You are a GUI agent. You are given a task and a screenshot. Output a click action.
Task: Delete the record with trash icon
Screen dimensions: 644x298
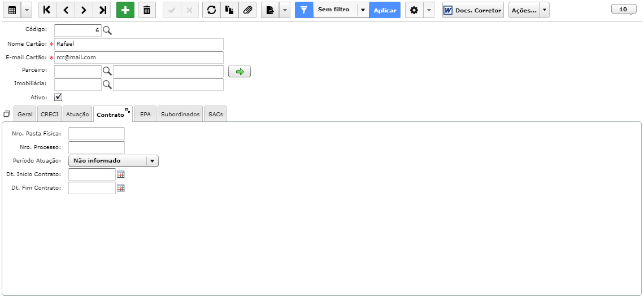click(x=147, y=10)
